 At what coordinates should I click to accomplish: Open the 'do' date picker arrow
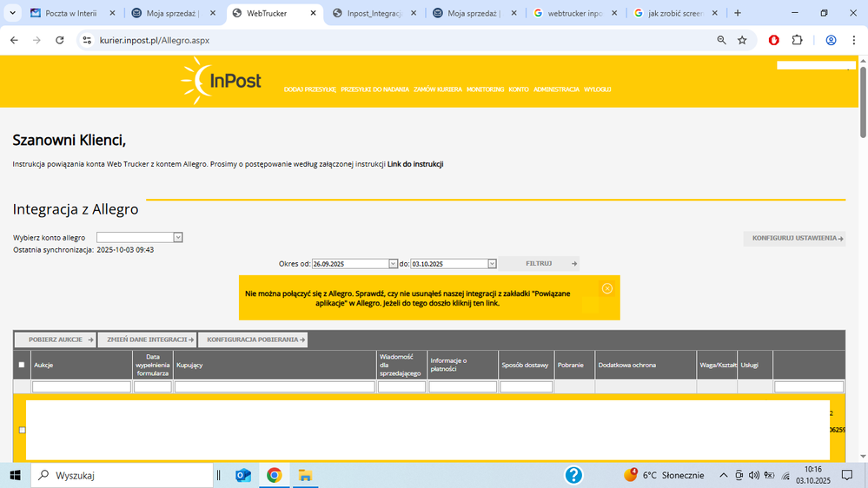click(x=492, y=264)
